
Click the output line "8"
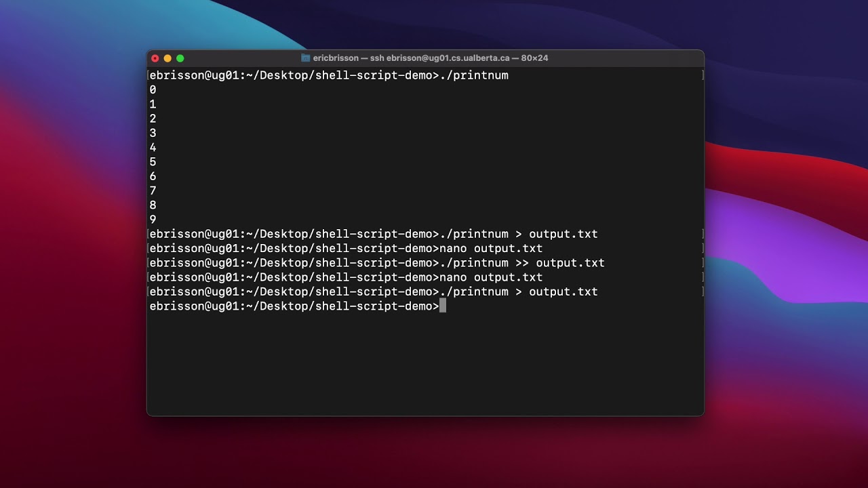[x=153, y=205]
